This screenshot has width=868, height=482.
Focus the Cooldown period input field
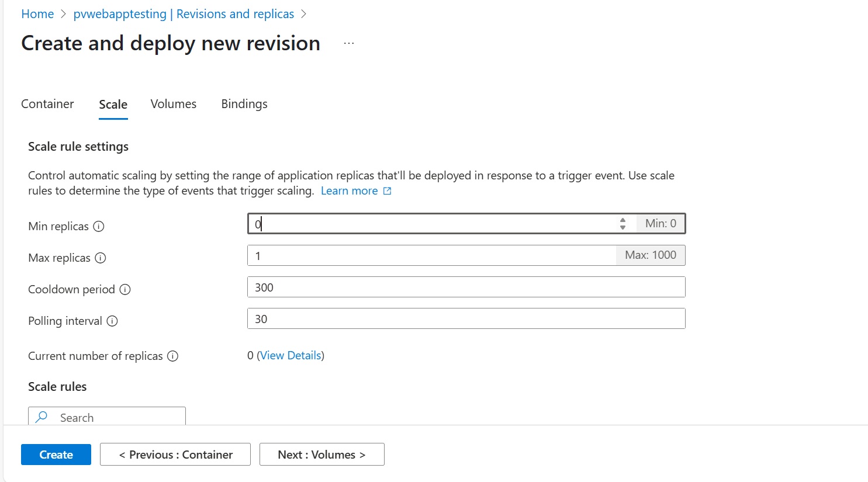click(x=466, y=287)
